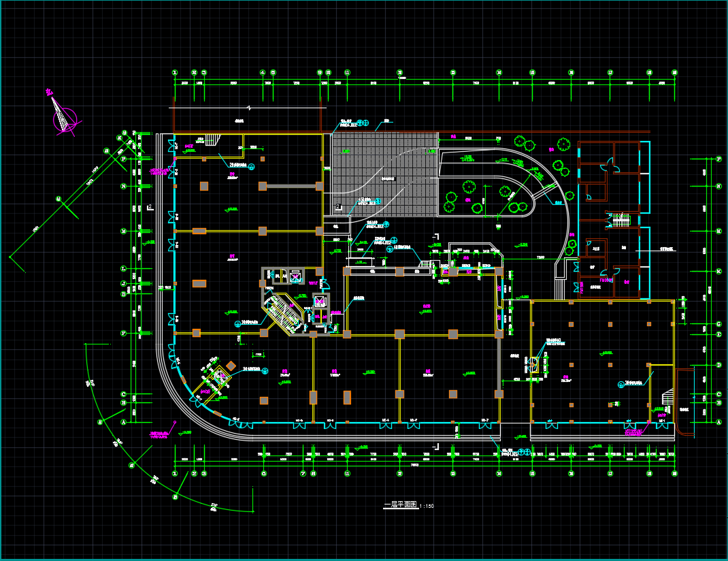Select the 1:150 scale text
The width and height of the screenshot is (728, 561).
(427, 507)
